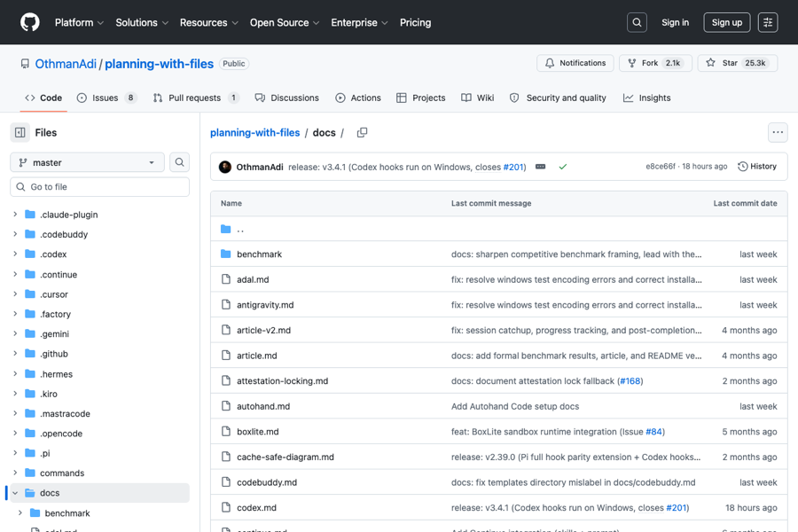Open the Enterprise menu dropdown
Image resolution: width=798 pixels, height=532 pixels.
click(x=359, y=22)
